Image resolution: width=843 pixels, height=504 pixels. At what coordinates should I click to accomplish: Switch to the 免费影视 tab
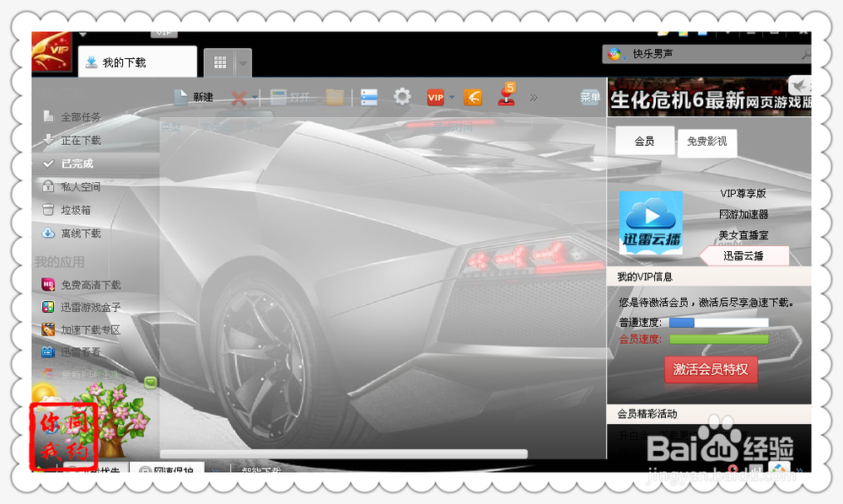coord(707,142)
